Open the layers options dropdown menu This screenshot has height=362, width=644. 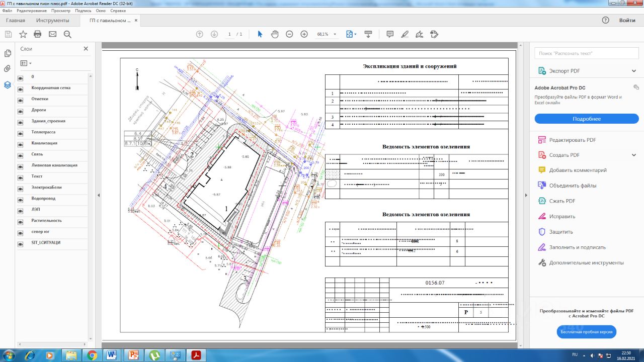[x=26, y=63]
